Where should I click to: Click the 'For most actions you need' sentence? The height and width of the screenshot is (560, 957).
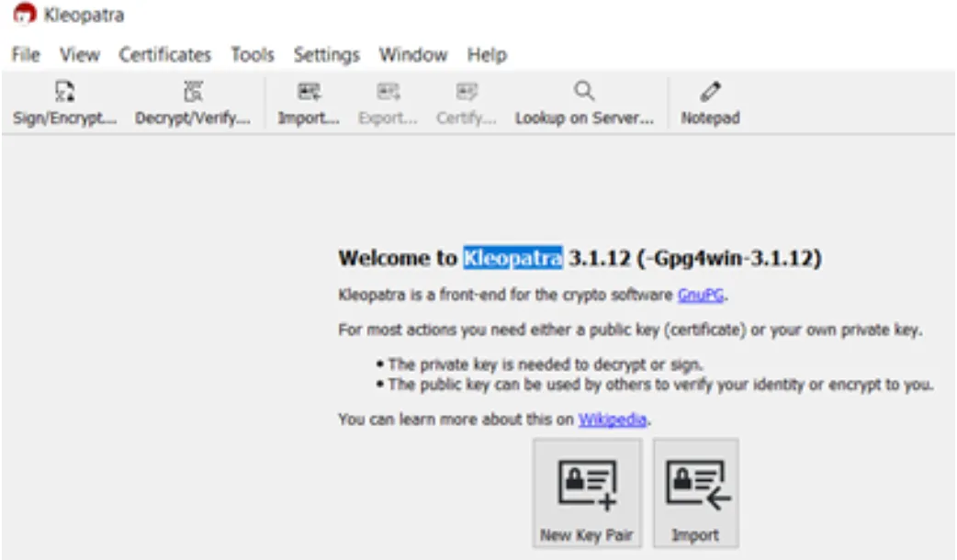point(630,330)
